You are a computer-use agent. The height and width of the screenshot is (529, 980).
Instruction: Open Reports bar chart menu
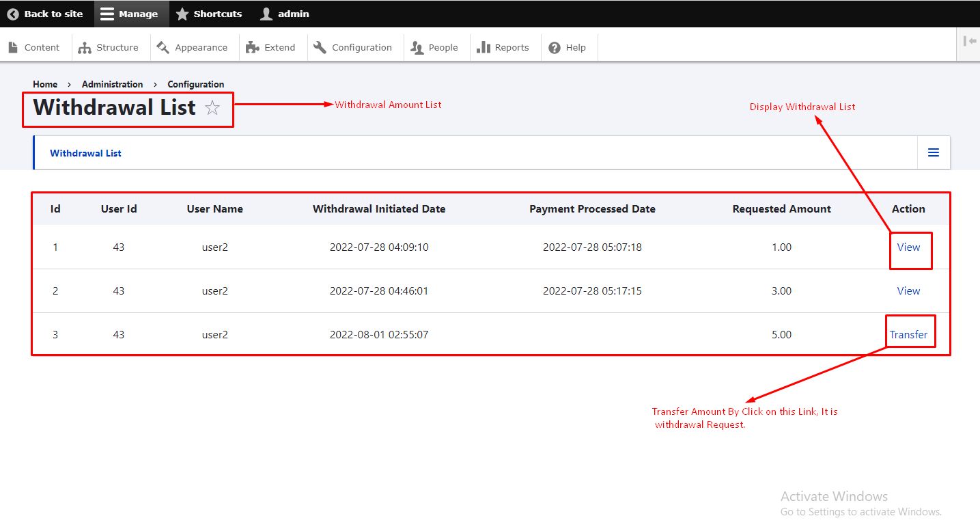(484, 47)
